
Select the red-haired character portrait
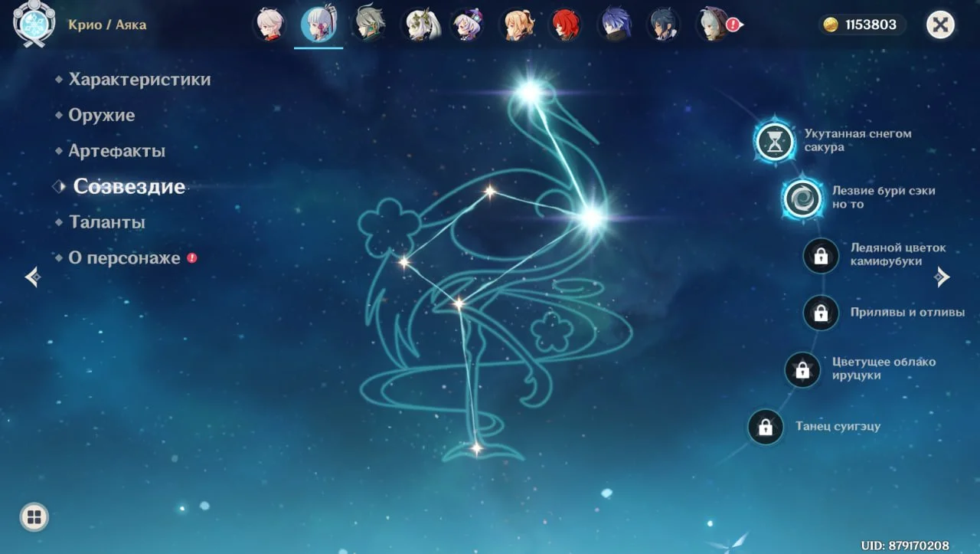coord(565,25)
